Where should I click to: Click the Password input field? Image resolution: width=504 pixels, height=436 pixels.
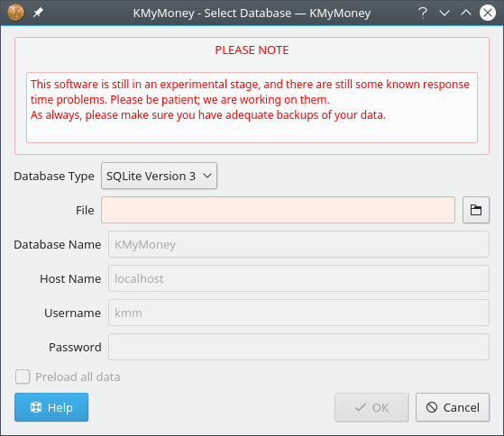299,347
